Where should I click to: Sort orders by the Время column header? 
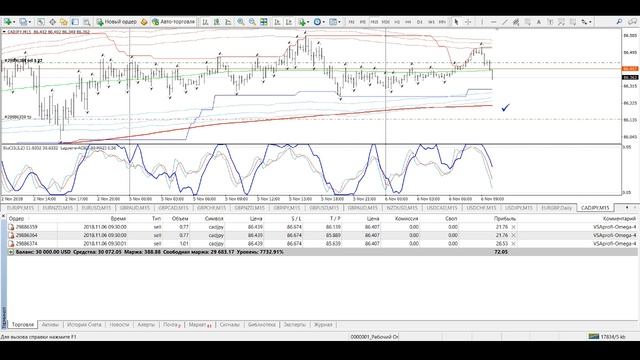point(118,219)
